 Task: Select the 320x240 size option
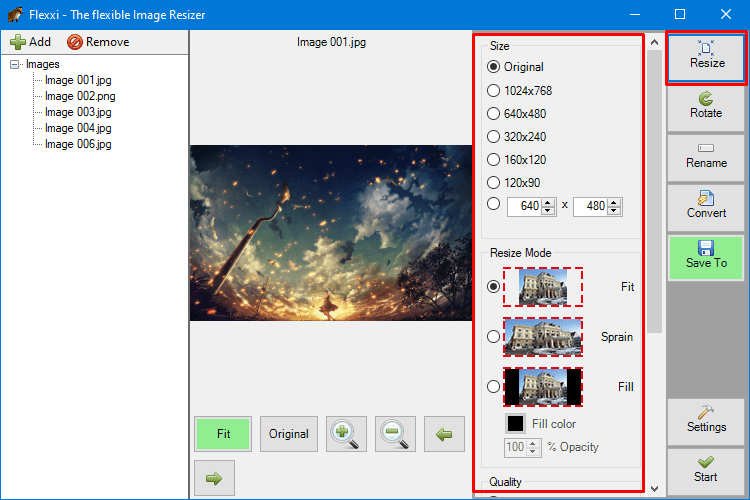coord(493,136)
